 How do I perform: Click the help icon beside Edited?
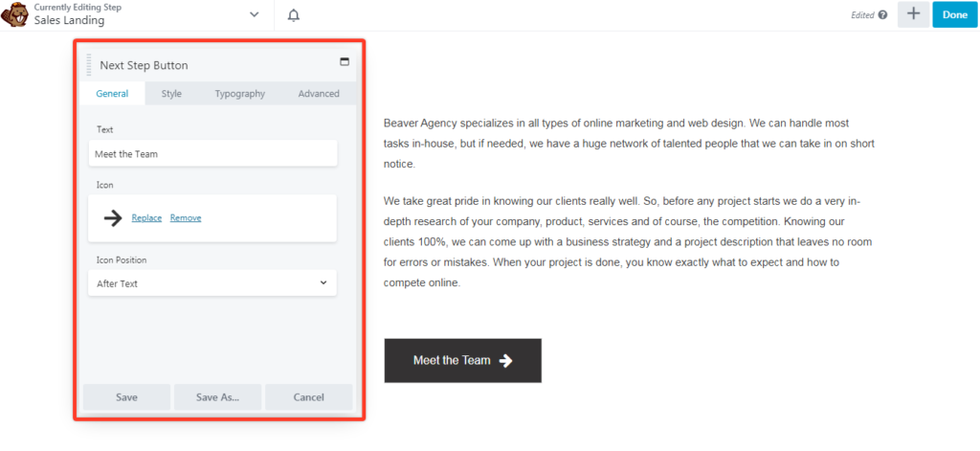pyautogui.click(x=882, y=15)
